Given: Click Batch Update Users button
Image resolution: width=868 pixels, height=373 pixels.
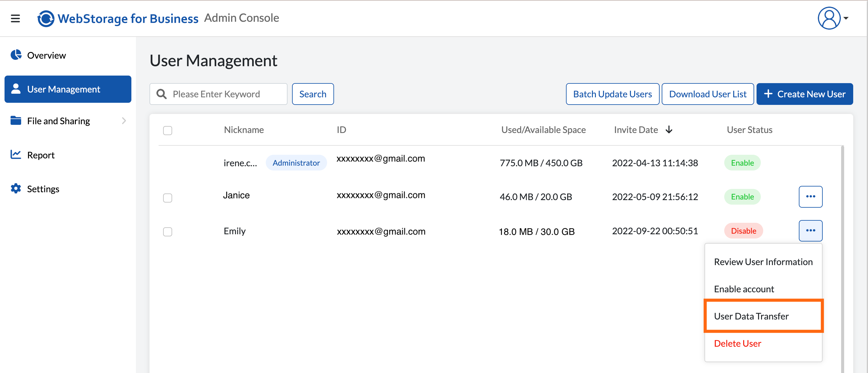Looking at the screenshot, I should coord(612,94).
